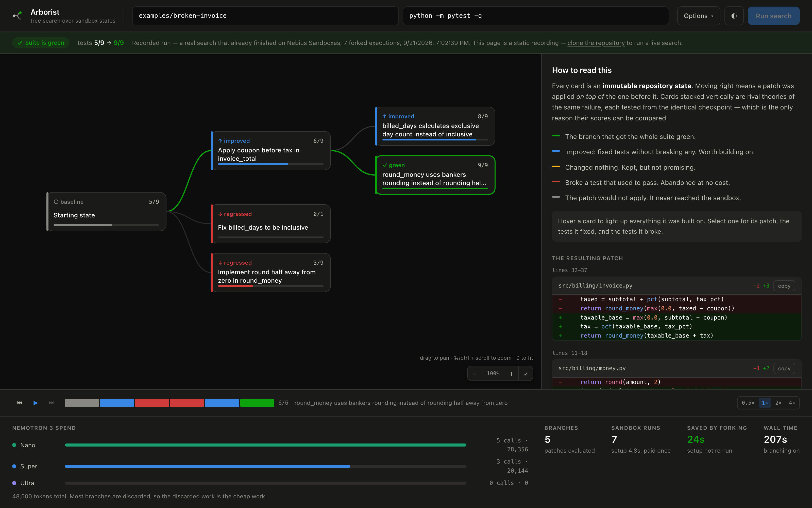
Task: Click the Sandbox Runs count '7'
Action: pos(614,439)
